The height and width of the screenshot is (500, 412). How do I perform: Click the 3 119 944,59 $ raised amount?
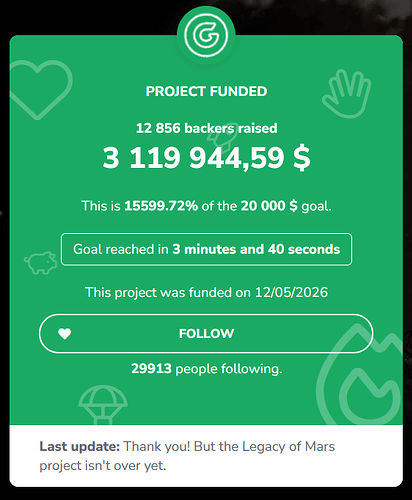tap(206, 158)
